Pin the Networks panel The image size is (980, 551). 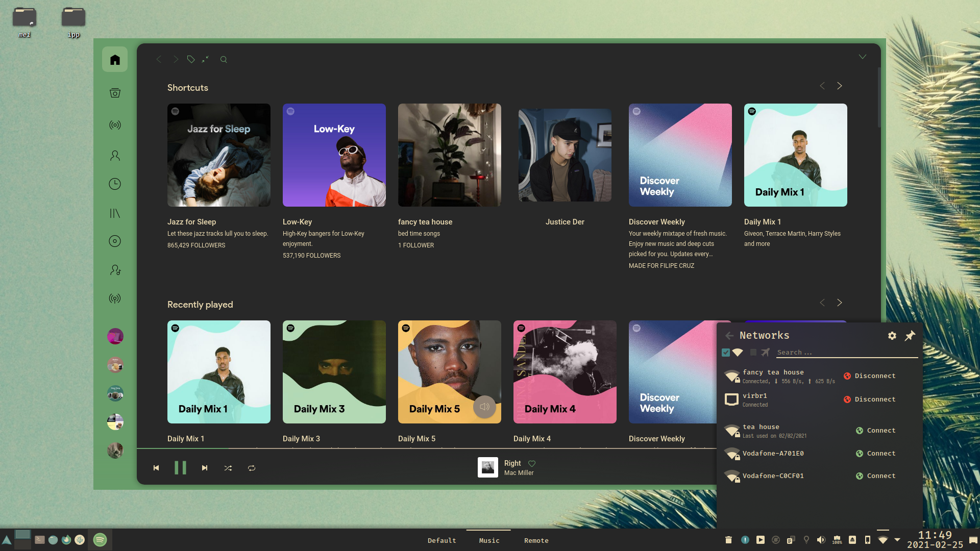pyautogui.click(x=910, y=336)
